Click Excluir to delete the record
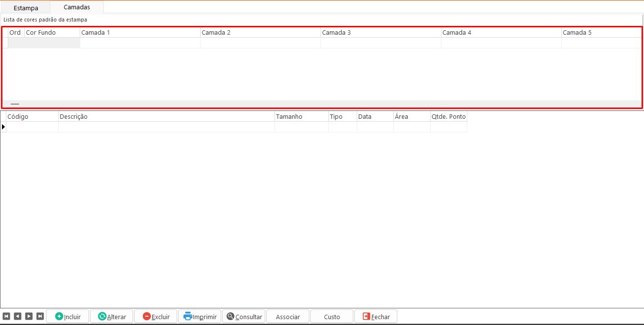644x325 pixels. pyautogui.click(x=156, y=316)
